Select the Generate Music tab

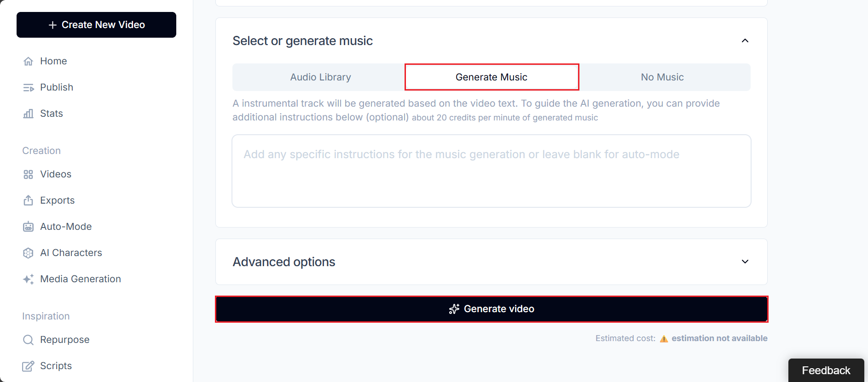[491, 77]
